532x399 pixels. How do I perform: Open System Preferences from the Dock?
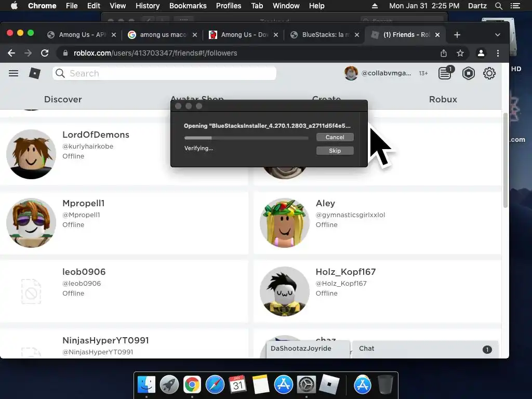pos(307,384)
